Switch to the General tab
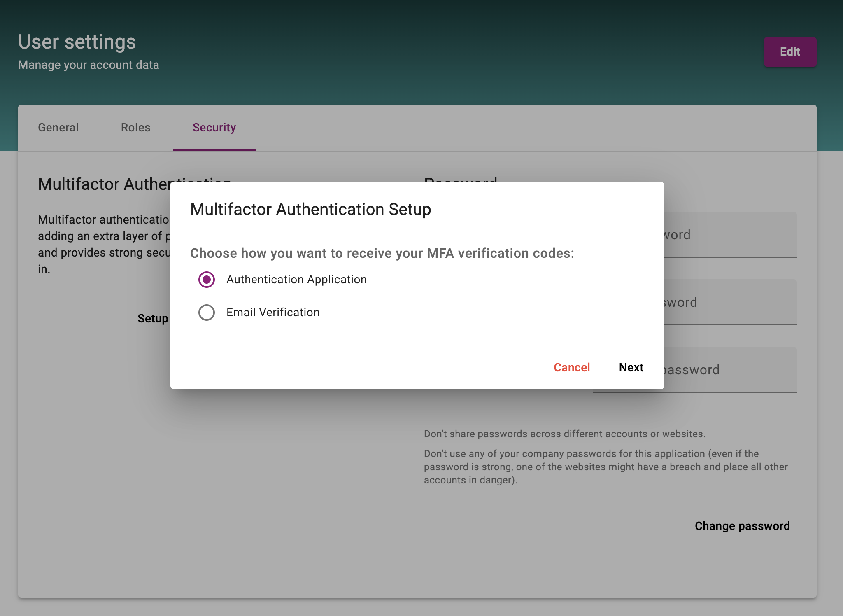The image size is (843, 616). click(x=58, y=128)
